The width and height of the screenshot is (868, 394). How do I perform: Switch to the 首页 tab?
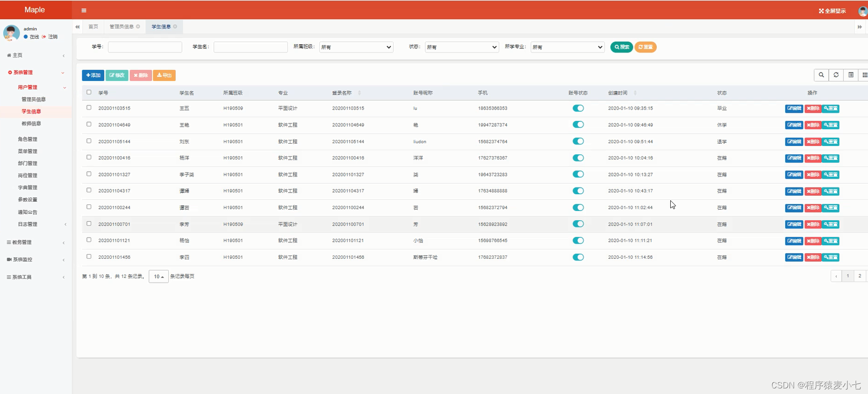[x=93, y=27]
